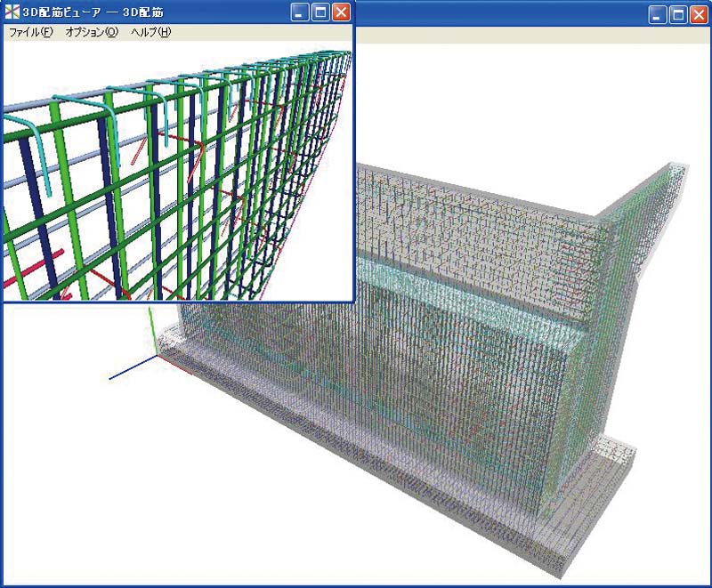This screenshot has height=588, width=712.
Task: Minimize the 3D配筋ビューア front window
Action: (299, 12)
